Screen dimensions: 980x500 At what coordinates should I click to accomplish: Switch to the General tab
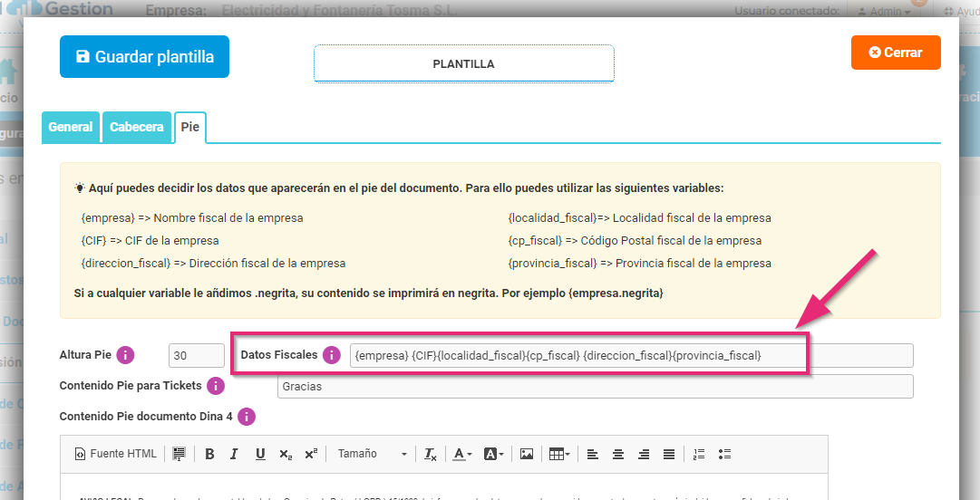[71, 127]
